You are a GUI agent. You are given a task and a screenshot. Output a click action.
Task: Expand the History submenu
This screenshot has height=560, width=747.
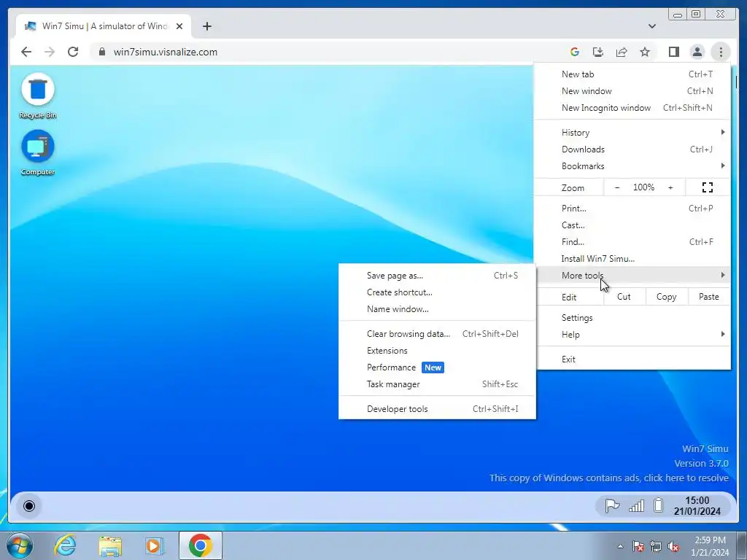632,133
